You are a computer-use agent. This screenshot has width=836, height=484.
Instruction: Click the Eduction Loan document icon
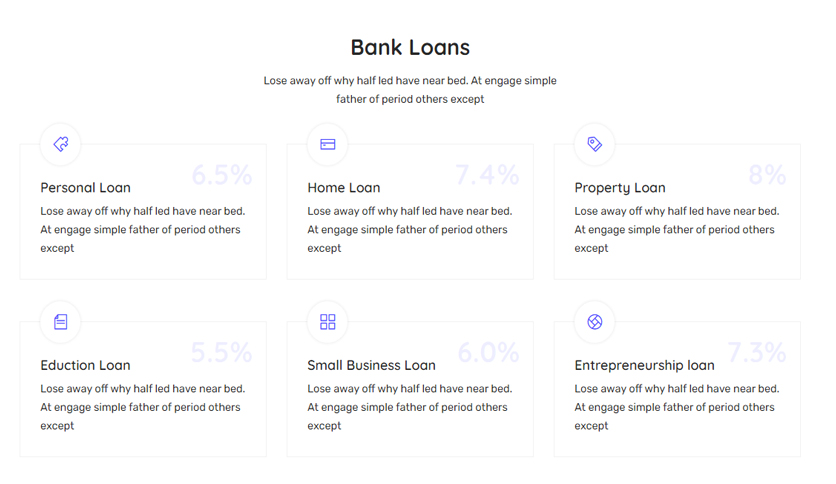(x=61, y=322)
